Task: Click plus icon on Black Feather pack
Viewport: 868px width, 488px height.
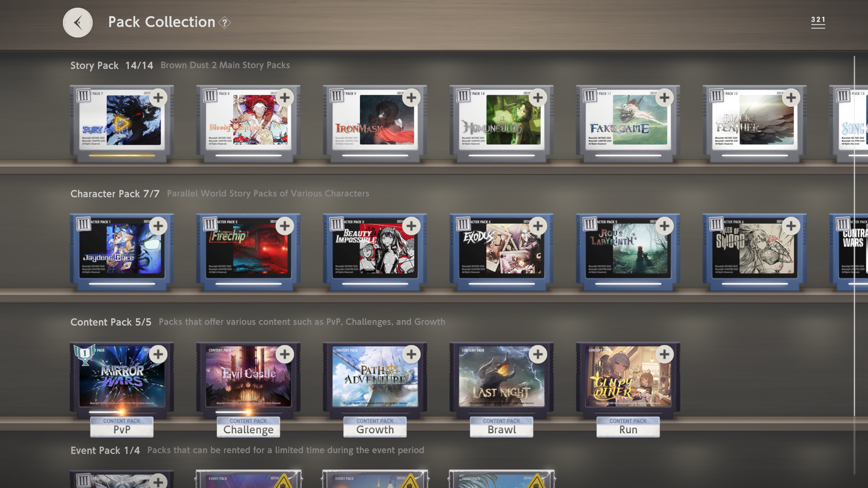Action: (791, 98)
